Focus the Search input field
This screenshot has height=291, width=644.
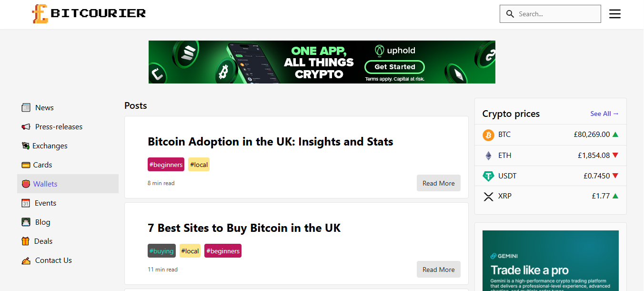coord(550,14)
